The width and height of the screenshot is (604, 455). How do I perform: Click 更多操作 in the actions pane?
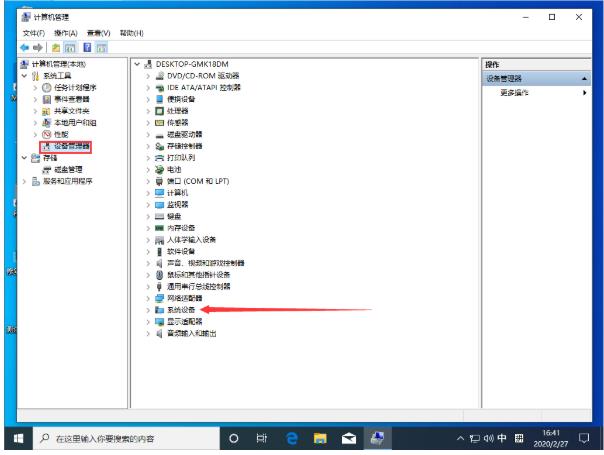point(514,92)
